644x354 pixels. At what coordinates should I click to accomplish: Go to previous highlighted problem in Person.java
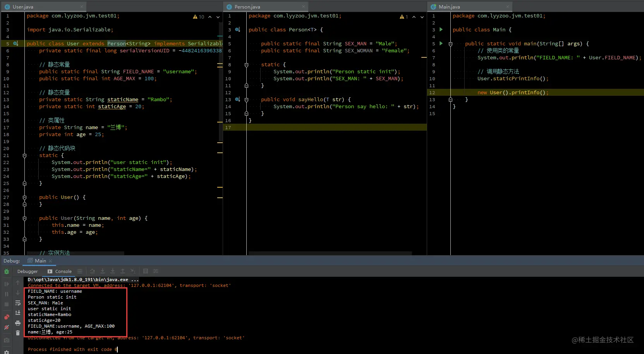pos(414,17)
